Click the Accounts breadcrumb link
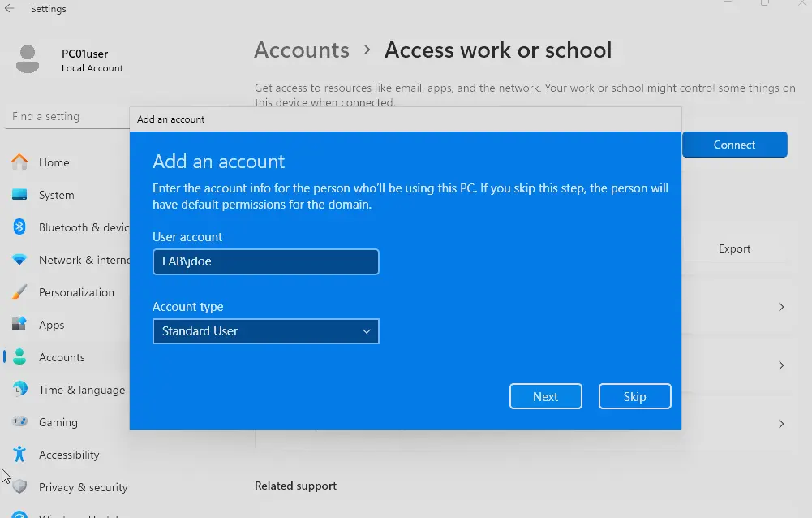 tap(302, 50)
